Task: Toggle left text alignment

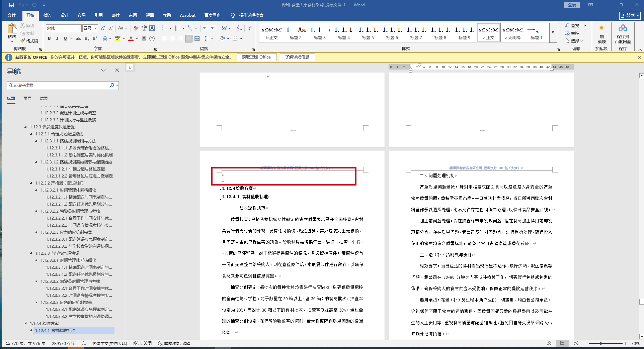Action: 165,38
